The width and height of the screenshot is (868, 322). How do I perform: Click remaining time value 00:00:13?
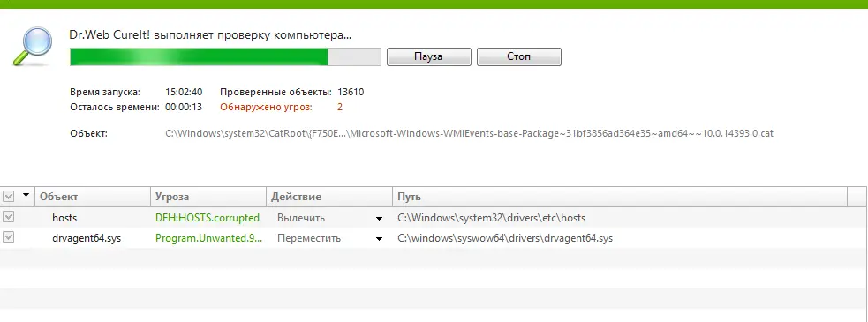click(x=184, y=107)
